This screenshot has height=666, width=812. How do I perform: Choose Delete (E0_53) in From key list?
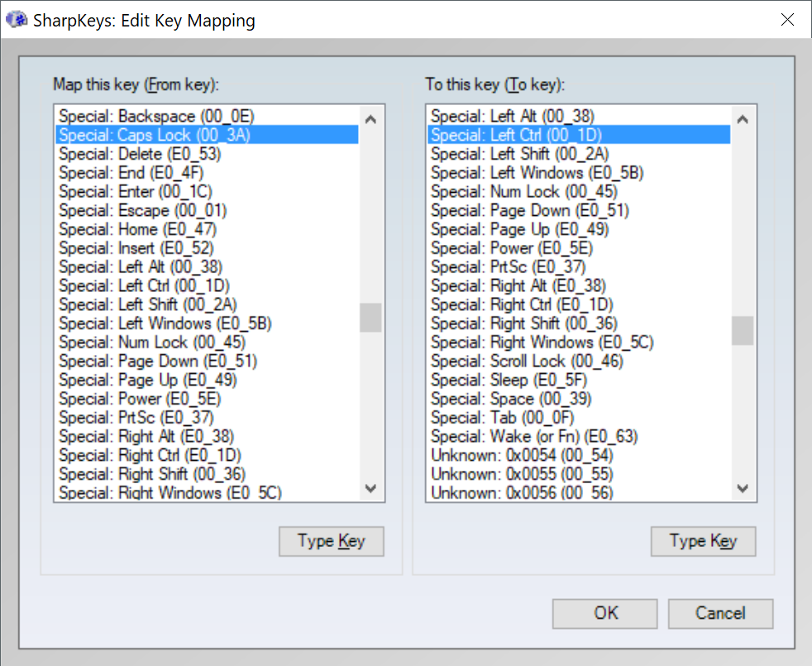coord(208,153)
